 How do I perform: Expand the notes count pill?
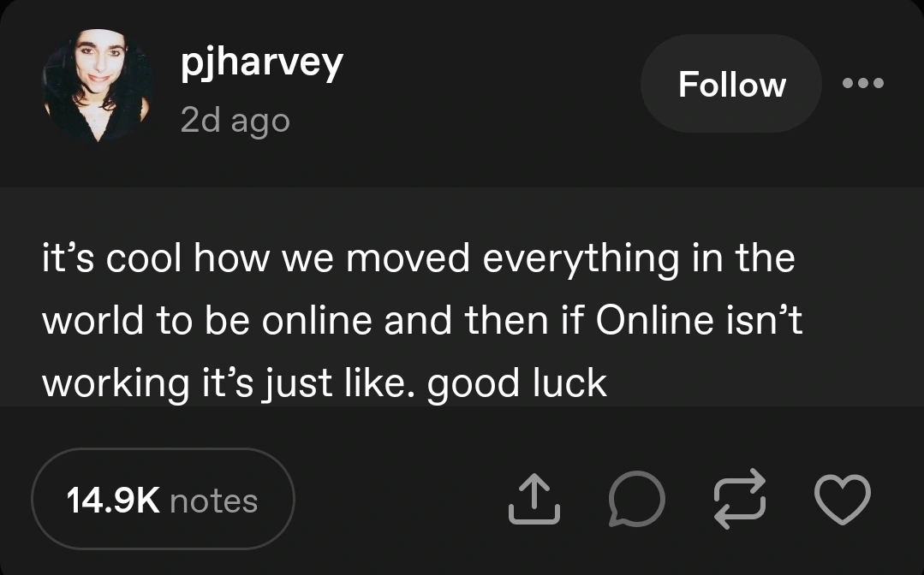coord(163,500)
